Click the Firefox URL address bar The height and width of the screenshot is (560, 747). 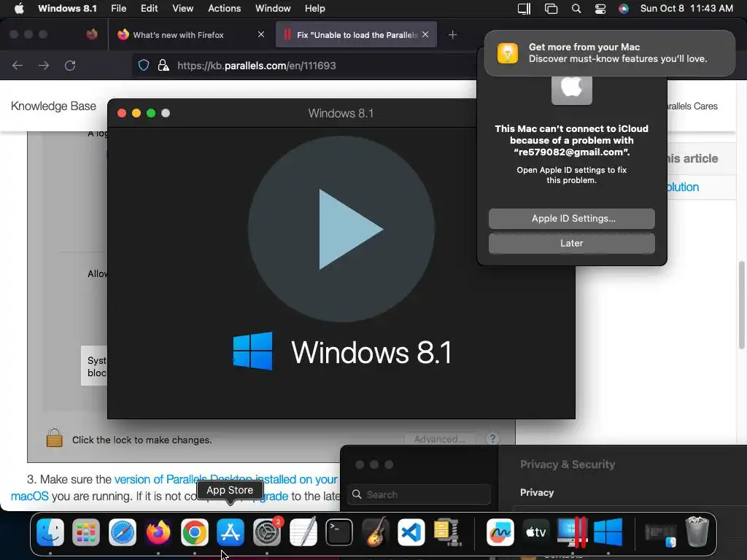305,65
